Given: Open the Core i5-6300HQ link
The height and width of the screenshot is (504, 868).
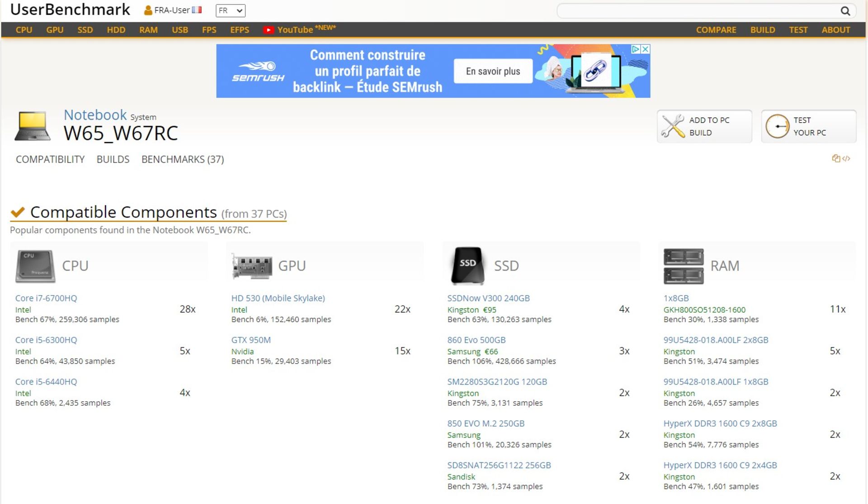Looking at the screenshot, I should [x=46, y=340].
